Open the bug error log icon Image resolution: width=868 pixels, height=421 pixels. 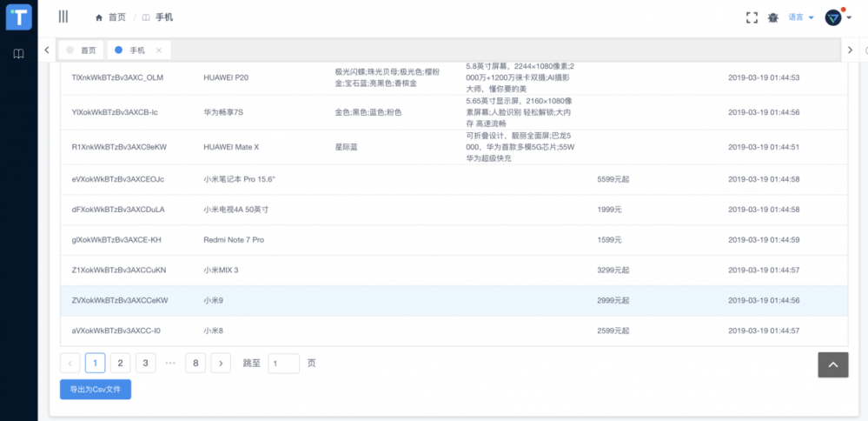click(772, 17)
